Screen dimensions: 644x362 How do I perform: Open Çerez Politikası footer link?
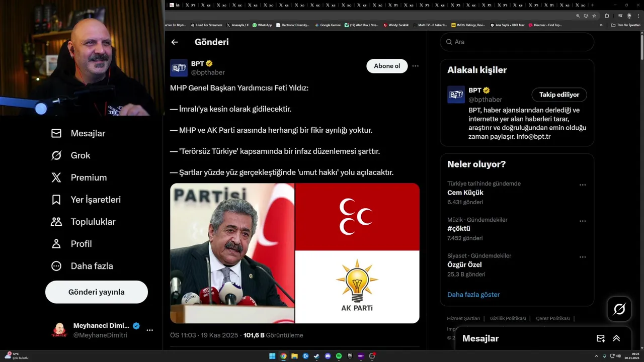click(x=553, y=318)
